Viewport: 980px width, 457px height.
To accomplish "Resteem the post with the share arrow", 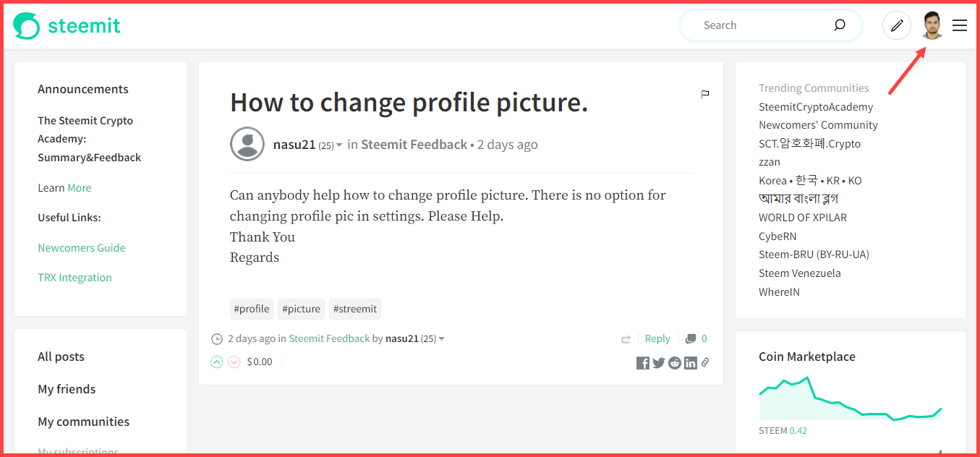I will (626, 339).
